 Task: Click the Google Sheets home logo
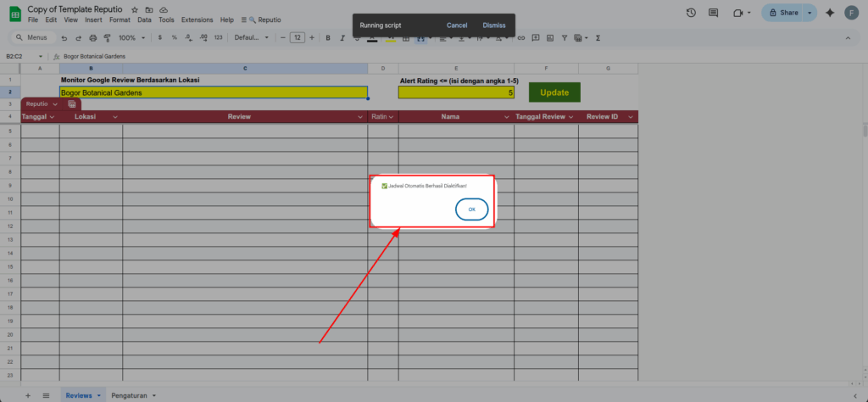click(x=14, y=13)
